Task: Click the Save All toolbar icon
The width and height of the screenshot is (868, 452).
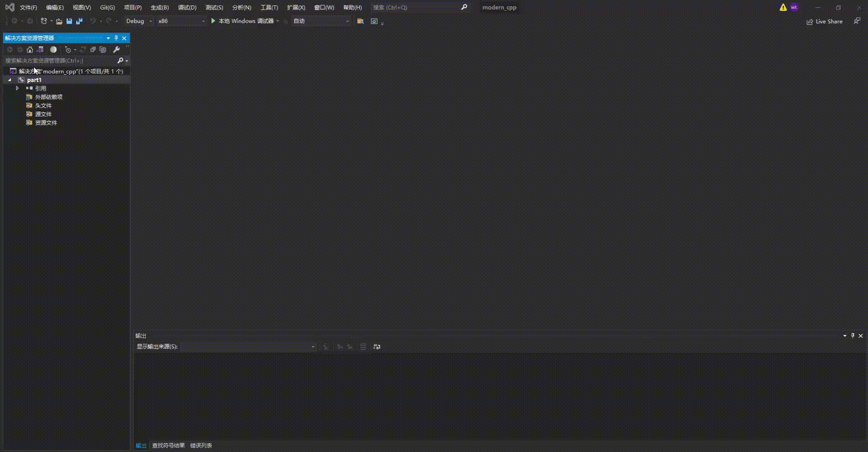Action: [79, 21]
